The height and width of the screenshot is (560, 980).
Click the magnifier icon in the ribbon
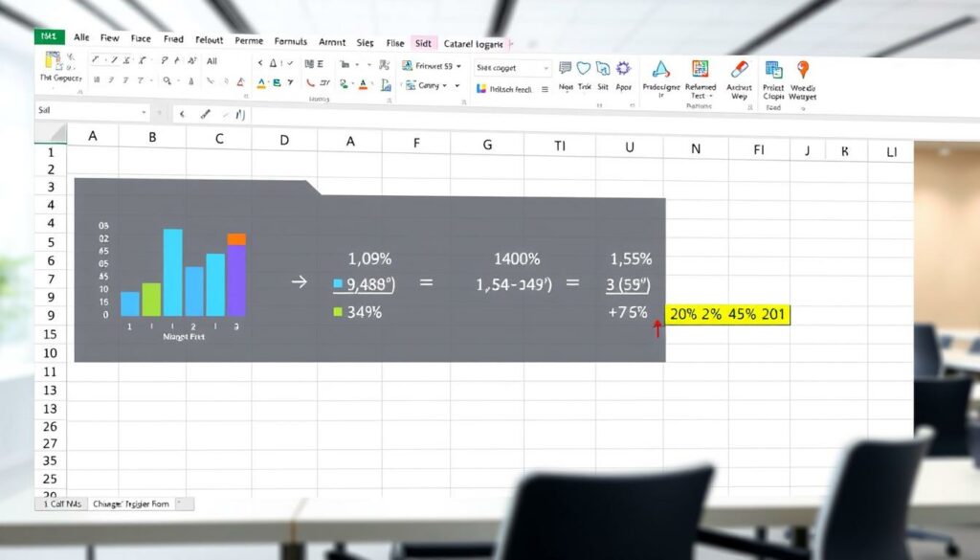167,80
